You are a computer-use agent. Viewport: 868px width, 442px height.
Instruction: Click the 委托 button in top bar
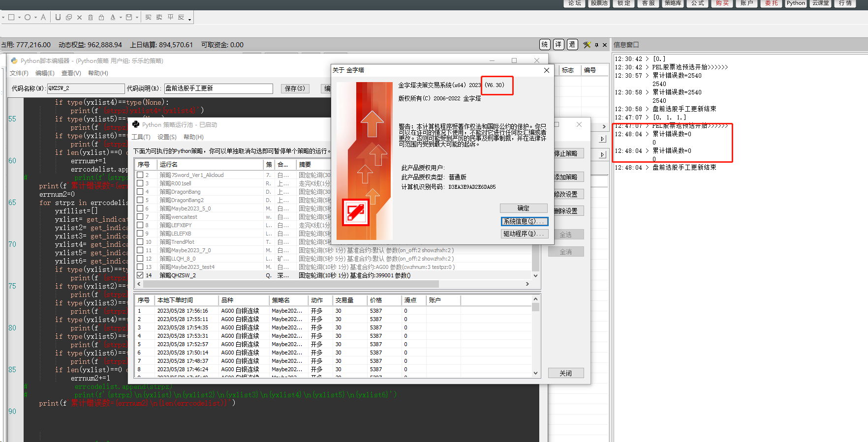(x=771, y=3)
